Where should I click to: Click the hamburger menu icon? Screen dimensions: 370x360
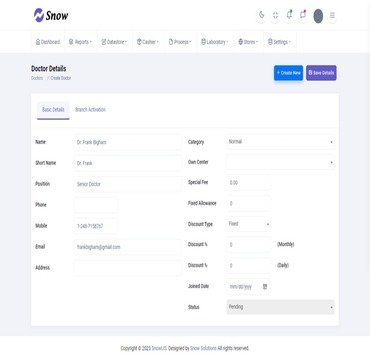click(332, 15)
